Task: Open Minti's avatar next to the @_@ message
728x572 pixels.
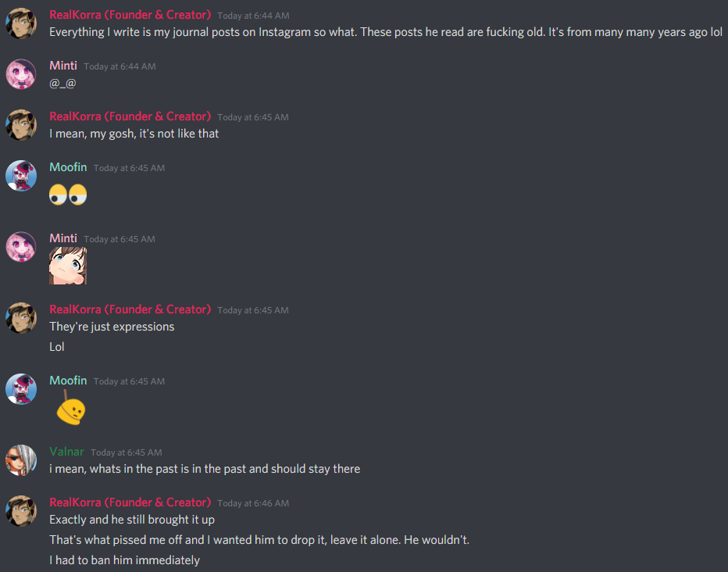Action: coord(21,73)
